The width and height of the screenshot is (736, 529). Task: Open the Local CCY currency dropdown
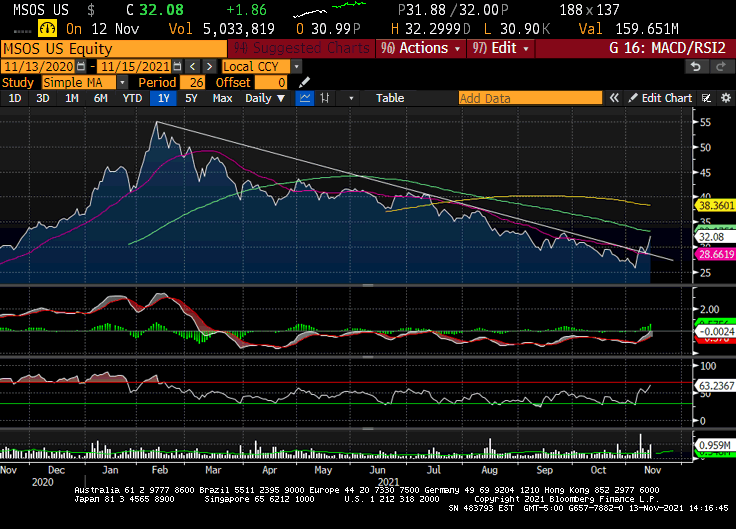click(x=296, y=67)
